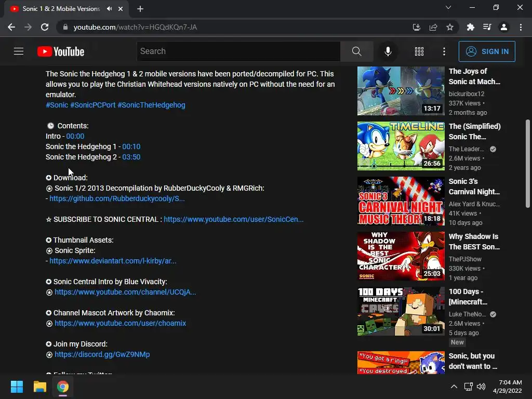This screenshot has height=399, width=532.
Task: Install app icon in address bar
Action: 416,27
